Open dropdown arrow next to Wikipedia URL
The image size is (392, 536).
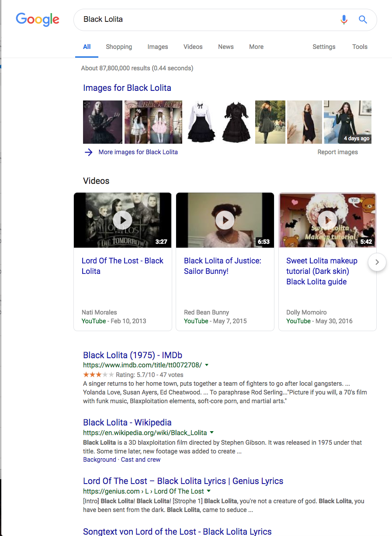(x=212, y=432)
